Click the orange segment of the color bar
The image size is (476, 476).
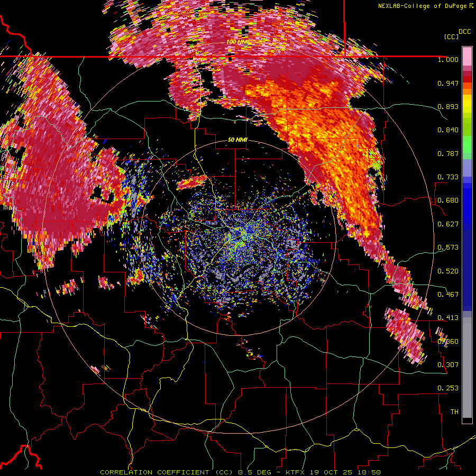point(467,88)
